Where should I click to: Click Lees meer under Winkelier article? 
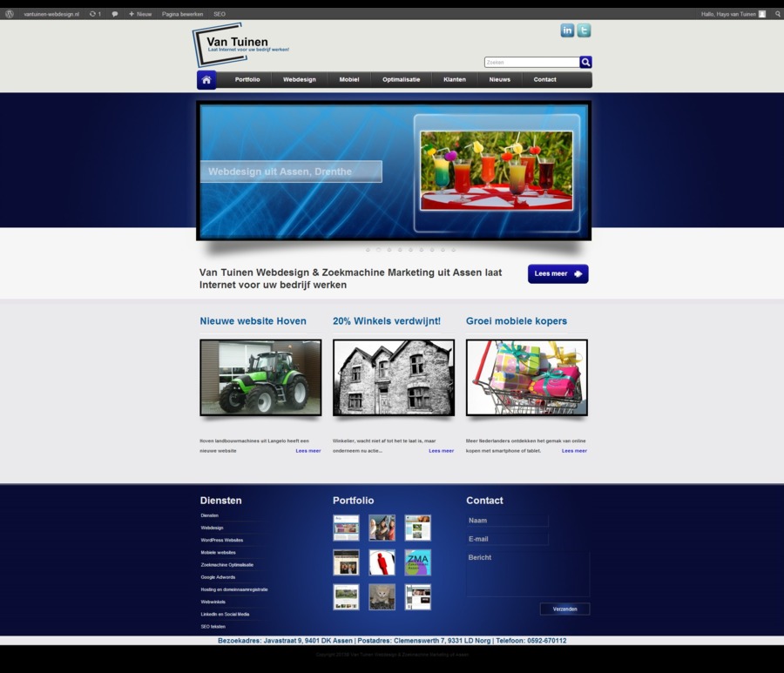click(441, 451)
